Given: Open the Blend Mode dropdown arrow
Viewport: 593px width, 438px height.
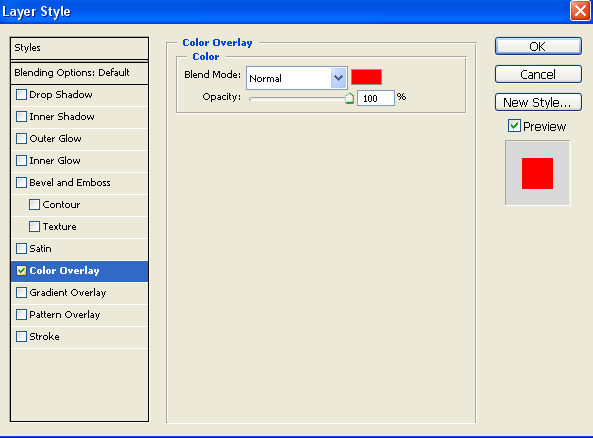Looking at the screenshot, I should tap(338, 78).
